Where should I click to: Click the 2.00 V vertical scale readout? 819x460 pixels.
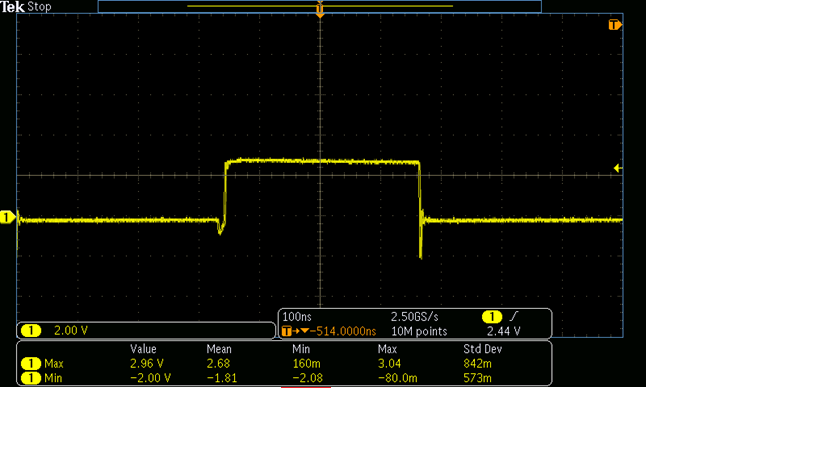71,331
